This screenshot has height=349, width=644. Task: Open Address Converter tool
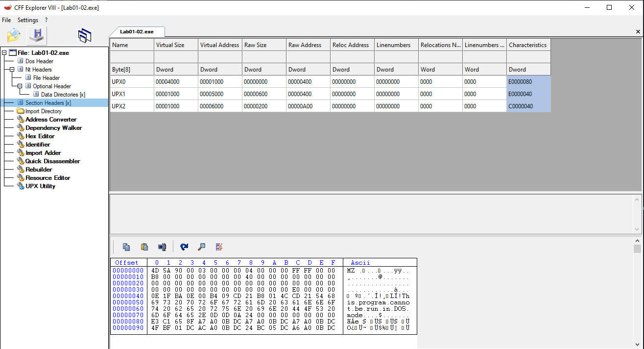click(51, 120)
